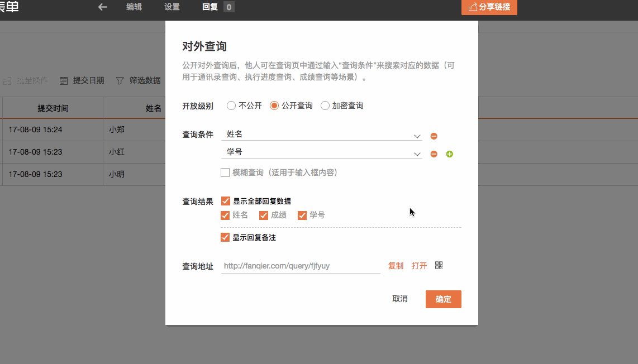Uncheck the 成绩 result field checkbox

pyautogui.click(x=264, y=215)
